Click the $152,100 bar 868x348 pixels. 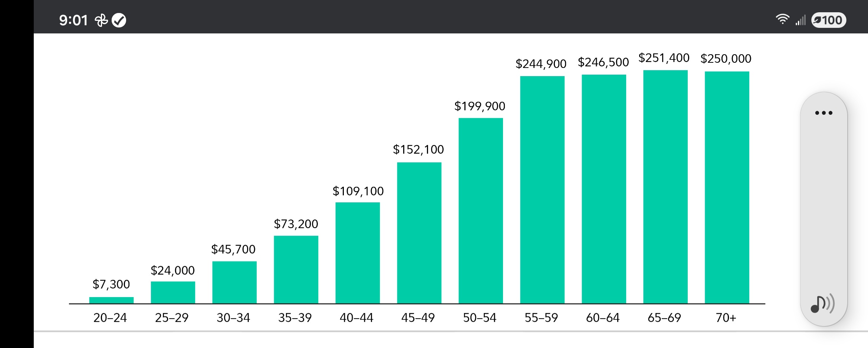pos(419,233)
